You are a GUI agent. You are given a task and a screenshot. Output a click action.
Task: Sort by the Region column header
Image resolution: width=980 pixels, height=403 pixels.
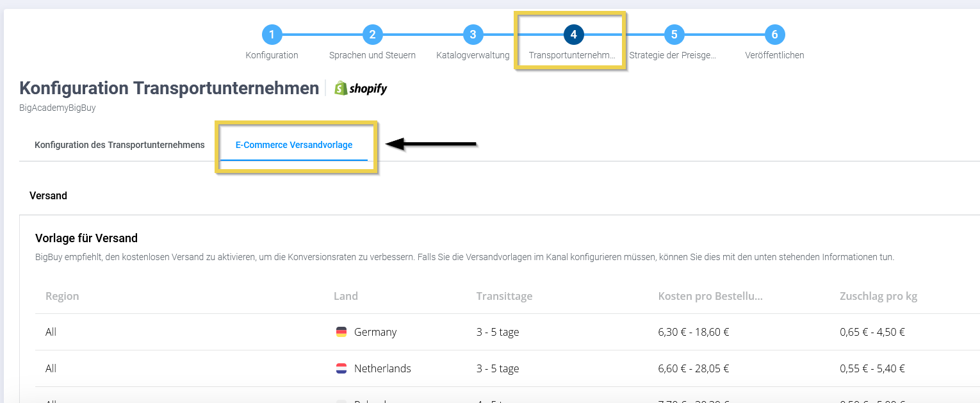(x=62, y=296)
